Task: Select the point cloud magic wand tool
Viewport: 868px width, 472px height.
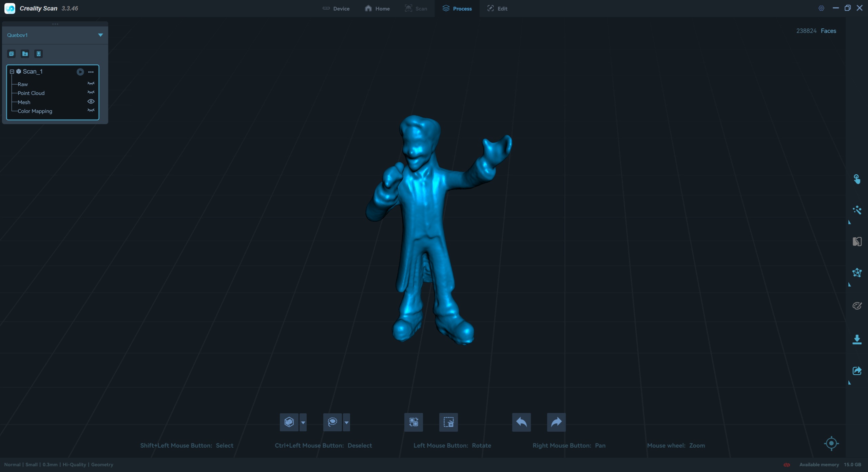Action: click(x=857, y=210)
